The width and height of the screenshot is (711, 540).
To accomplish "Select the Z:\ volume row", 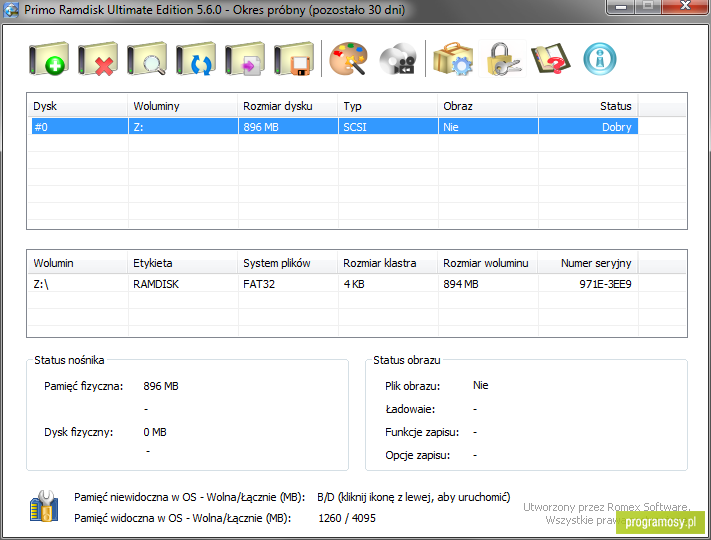I will (x=335, y=284).
